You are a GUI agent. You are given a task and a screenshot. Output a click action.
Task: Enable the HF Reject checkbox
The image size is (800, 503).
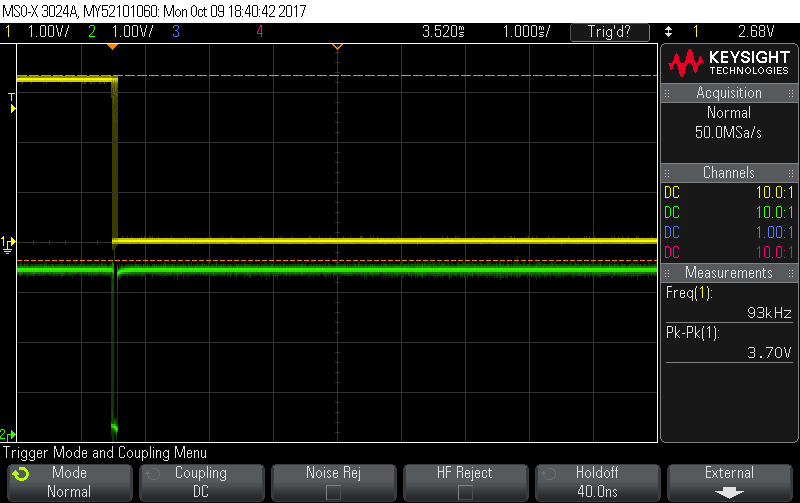click(x=465, y=492)
